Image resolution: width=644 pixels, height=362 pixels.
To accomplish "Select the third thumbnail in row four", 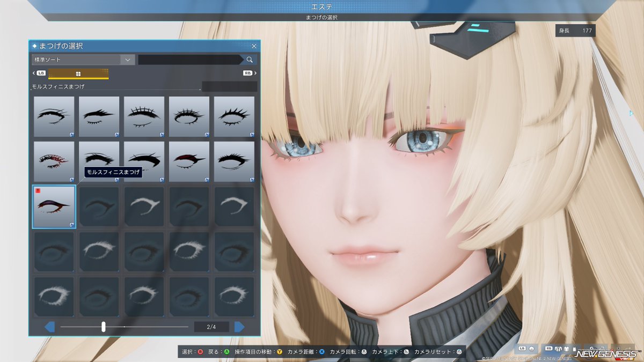I will click(x=144, y=252).
